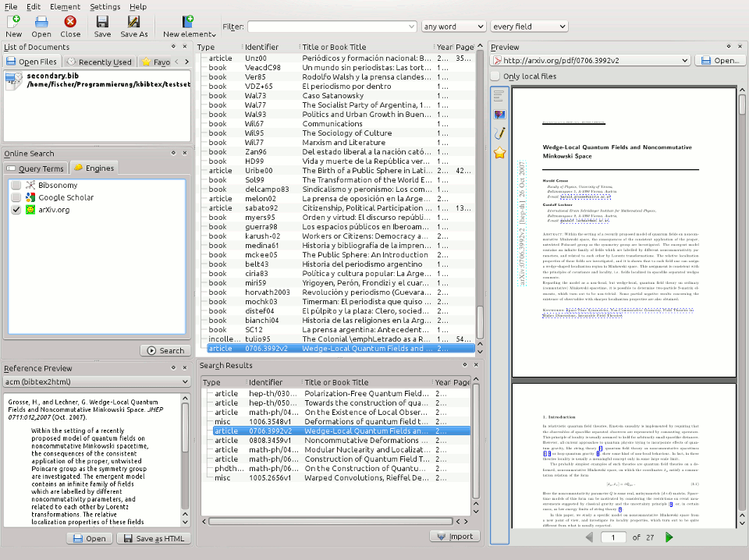Click the Import button
Viewport: 749px width, 560px height.
(455, 536)
